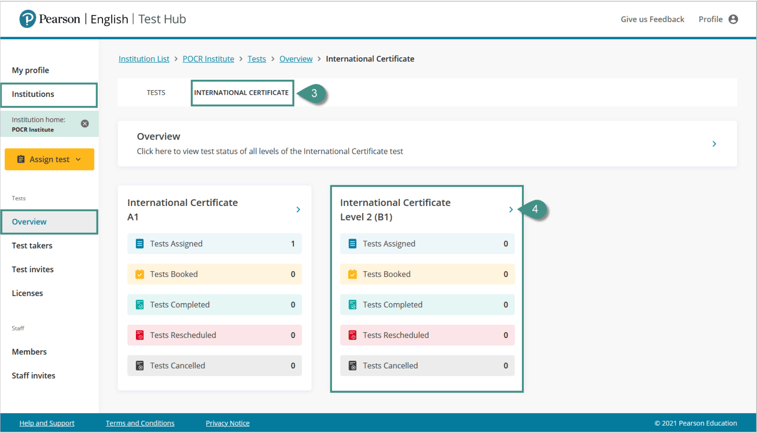The height and width of the screenshot is (433, 757).
Task: Click Tests Completed icon in Level 2 card
Action: click(x=352, y=305)
